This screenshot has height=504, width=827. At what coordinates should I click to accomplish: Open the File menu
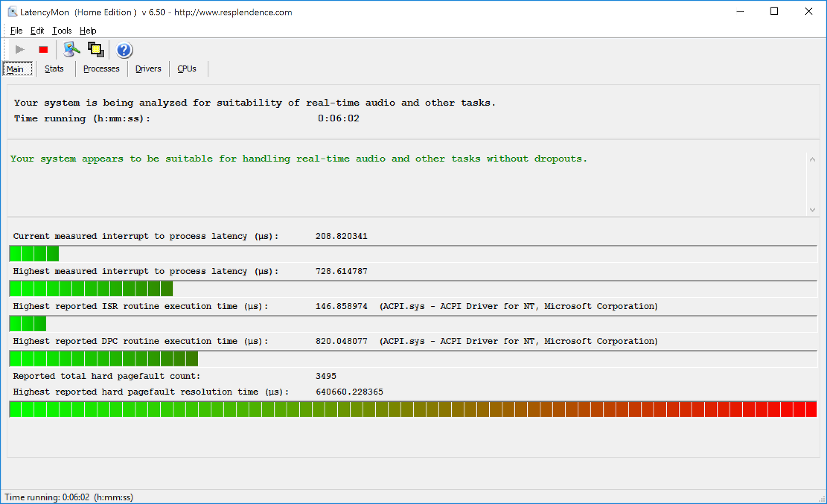pyautogui.click(x=16, y=30)
